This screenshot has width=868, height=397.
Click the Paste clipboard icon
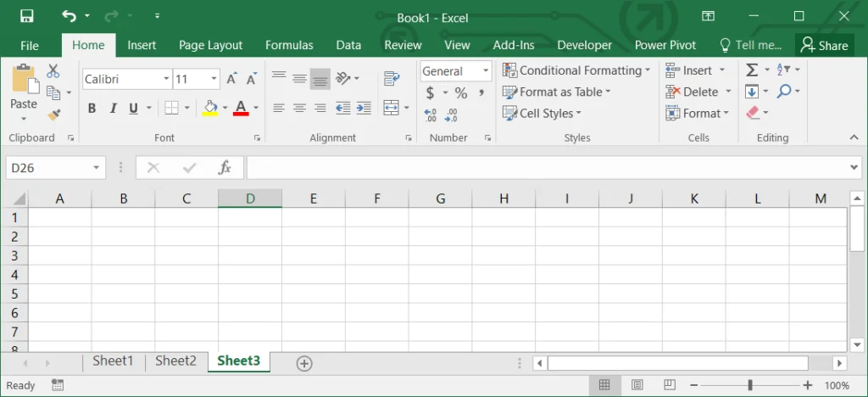click(x=24, y=79)
